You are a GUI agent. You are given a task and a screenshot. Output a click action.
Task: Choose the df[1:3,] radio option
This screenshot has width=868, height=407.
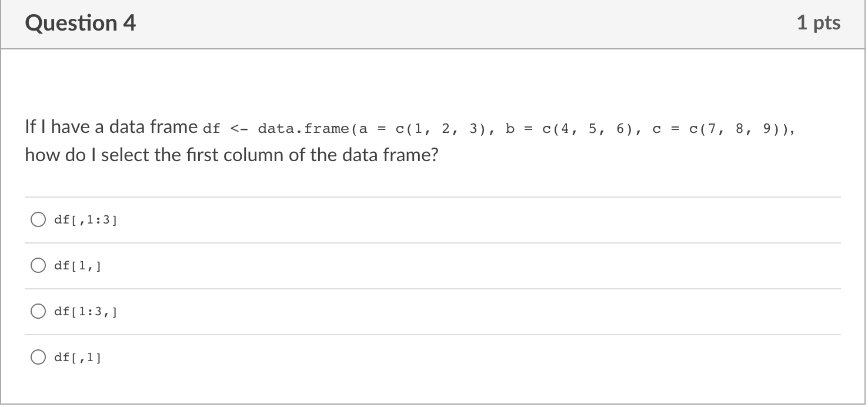(x=38, y=312)
